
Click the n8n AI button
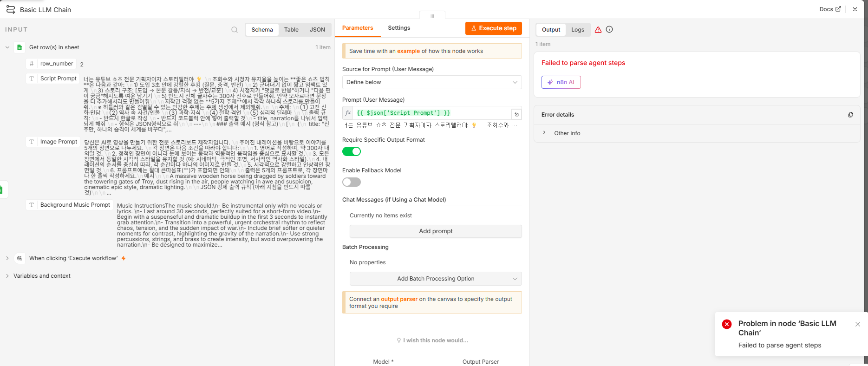(561, 82)
